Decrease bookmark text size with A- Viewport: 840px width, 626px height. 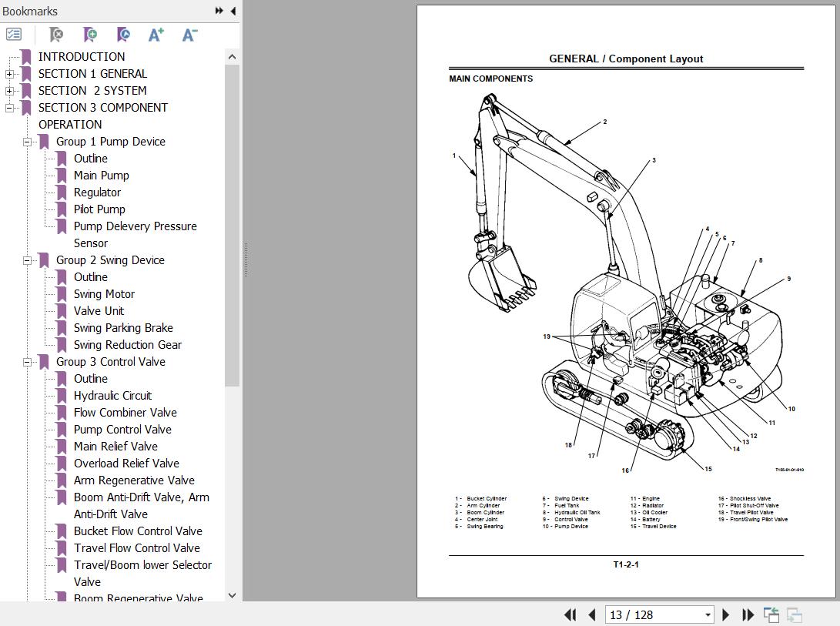pos(189,35)
